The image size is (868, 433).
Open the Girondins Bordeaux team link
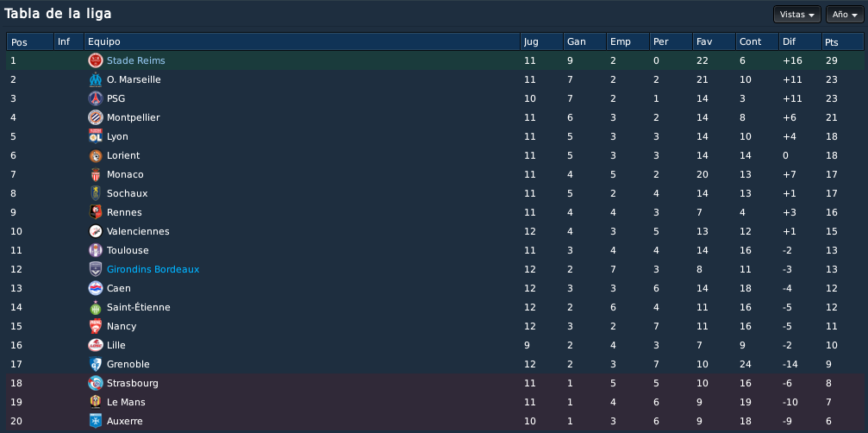click(x=153, y=269)
